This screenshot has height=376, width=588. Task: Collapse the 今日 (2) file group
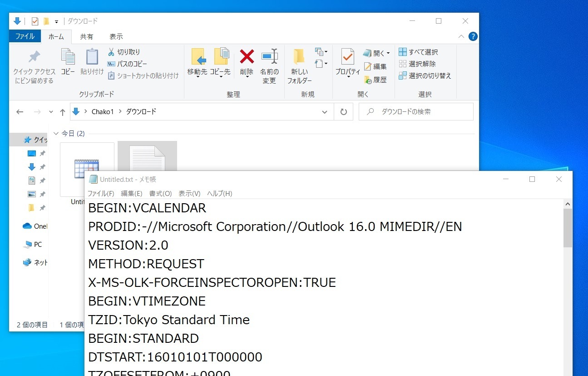(x=56, y=134)
